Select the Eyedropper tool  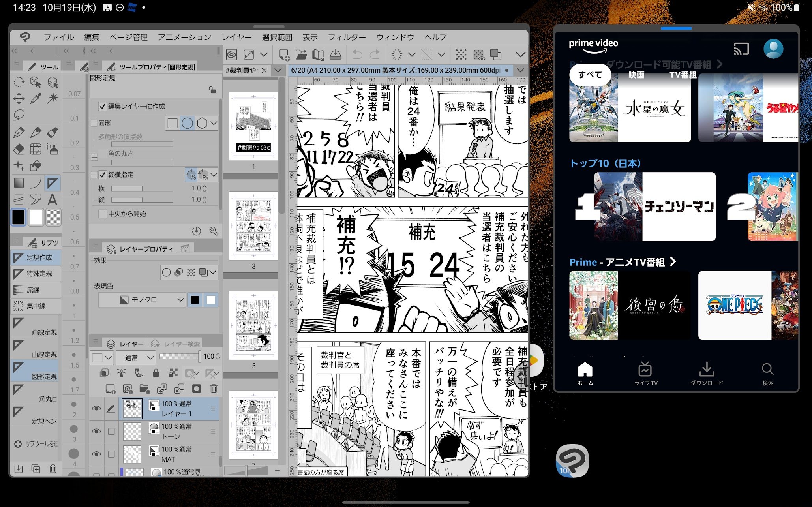(36, 98)
